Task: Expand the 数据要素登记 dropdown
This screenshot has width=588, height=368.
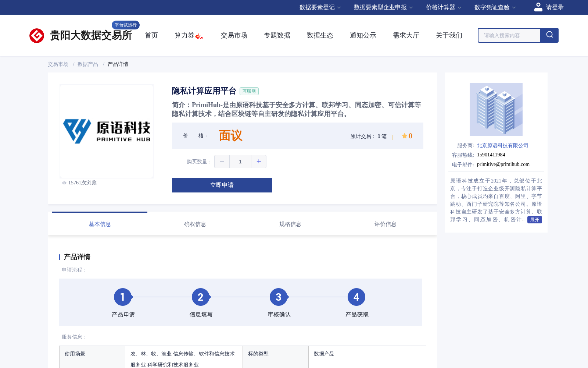Action: click(x=320, y=7)
